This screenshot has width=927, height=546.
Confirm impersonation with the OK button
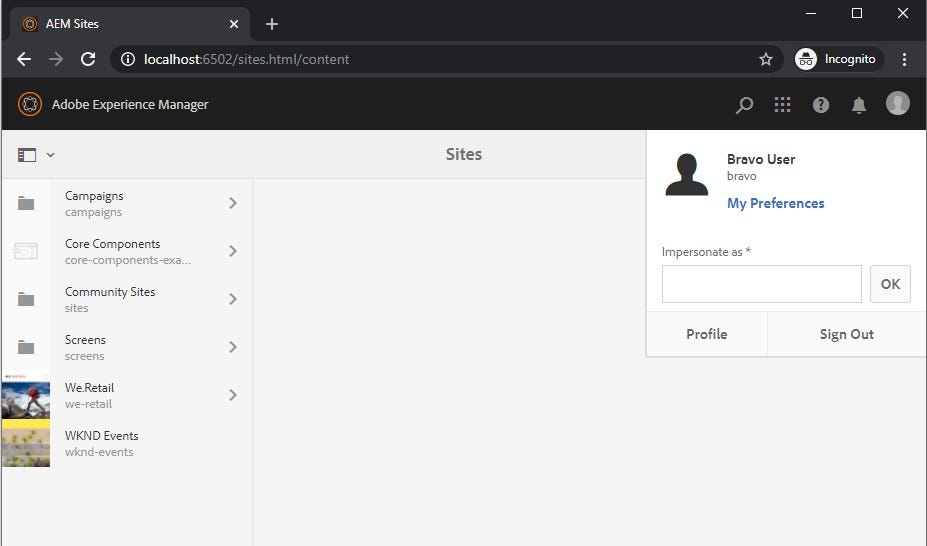[890, 284]
